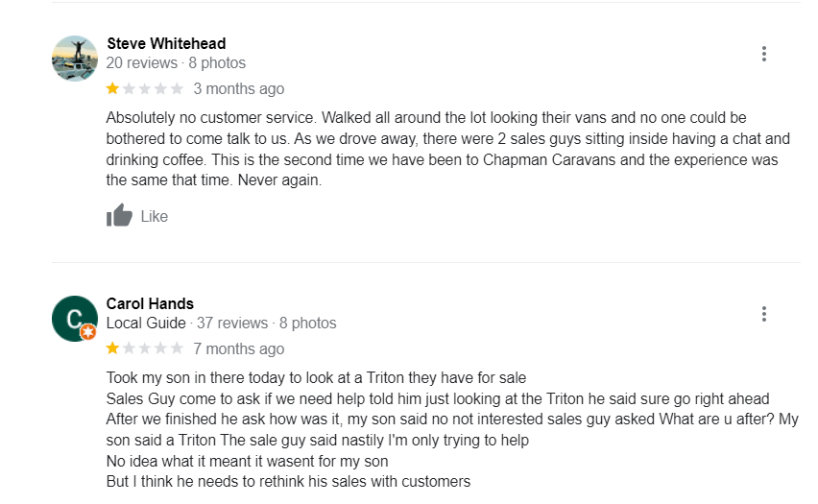Click the "7 months ago" timestamp
The width and height of the screenshot is (818, 504).
tap(238, 348)
